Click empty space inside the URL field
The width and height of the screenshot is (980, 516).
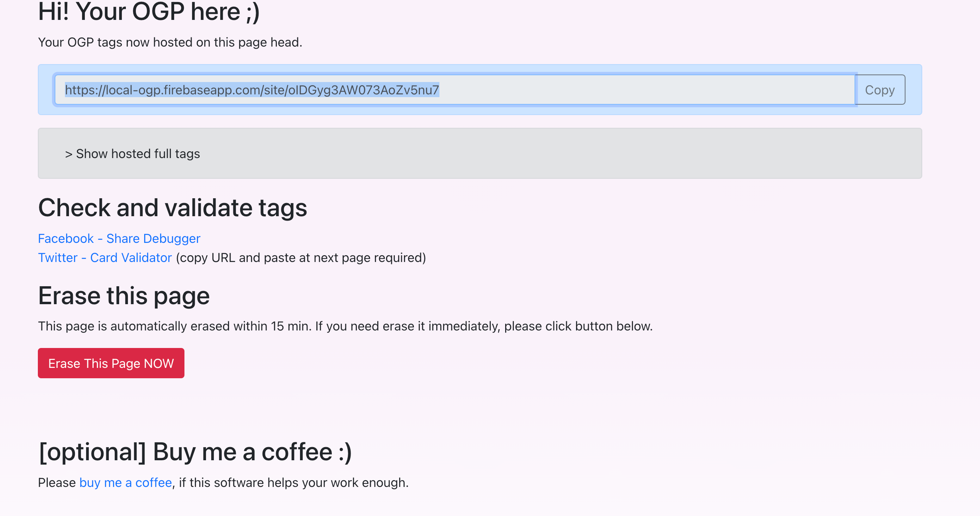[657, 90]
